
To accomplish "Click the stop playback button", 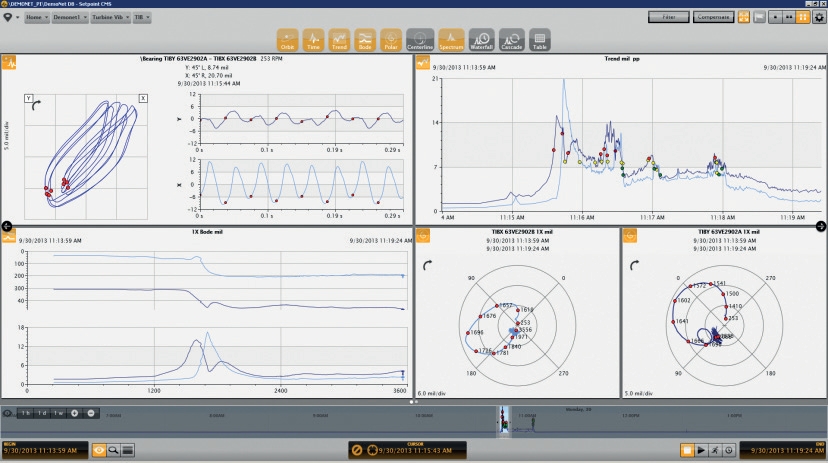I will tap(686, 450).
